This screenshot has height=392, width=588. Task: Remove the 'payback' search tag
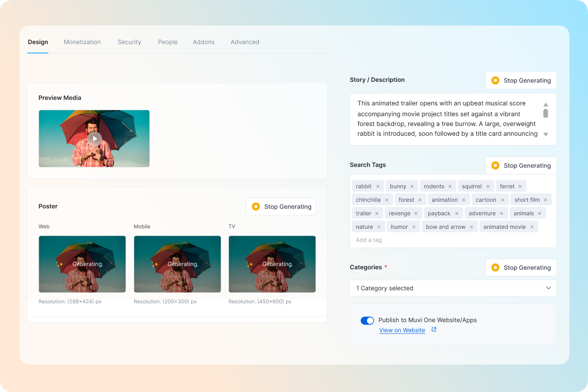(456, 214)
